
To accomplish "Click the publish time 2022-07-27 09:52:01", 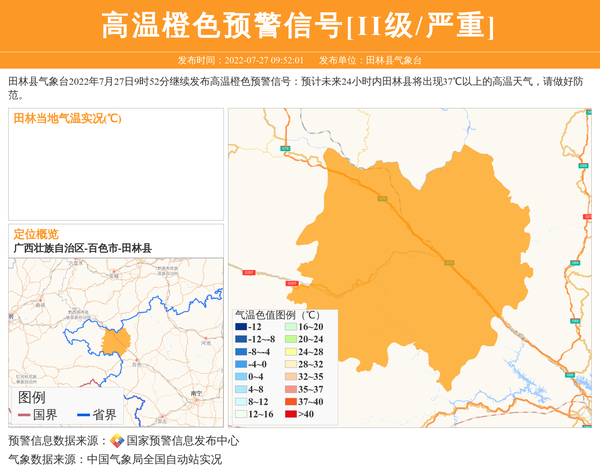I will coord(264,61).
